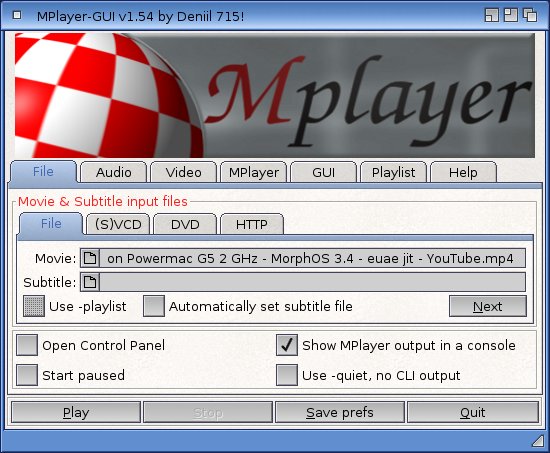Screen dimensions: 550x453
Task: Select the DVD input tab
Action: 185,224
